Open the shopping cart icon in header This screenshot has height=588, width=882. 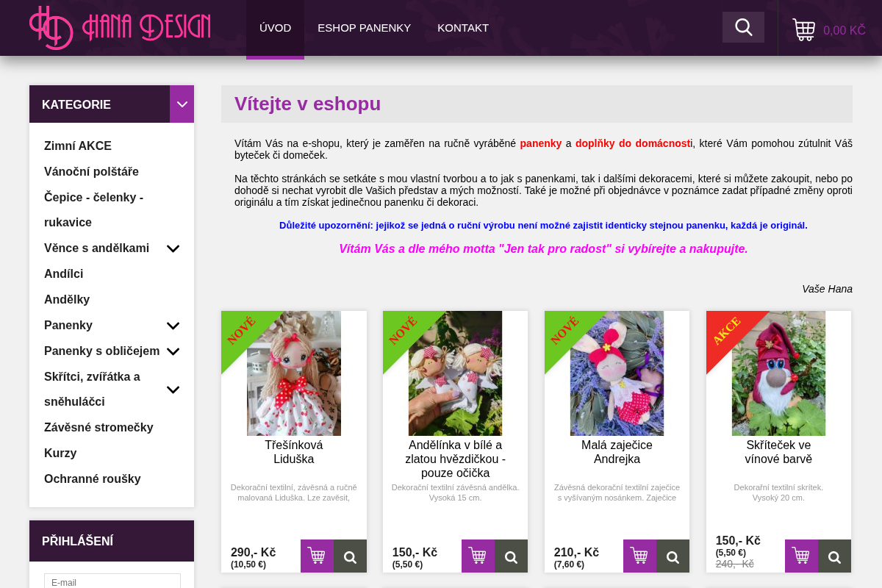[803, 29]
